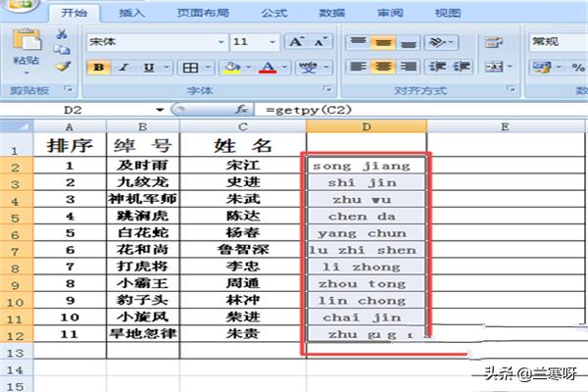Click the Paste clipboard icon
588x392 pixels.
[24, 43]
